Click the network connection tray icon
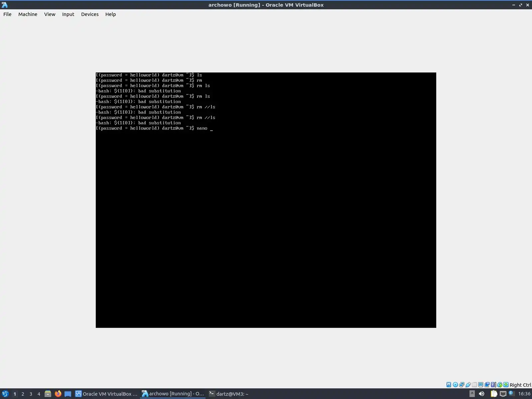The width and height of the screenshot is (532, 399). (x=503, y=394)
